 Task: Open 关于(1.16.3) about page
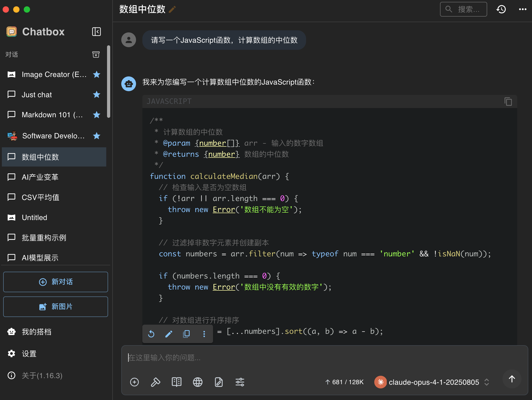coord(54,375)
